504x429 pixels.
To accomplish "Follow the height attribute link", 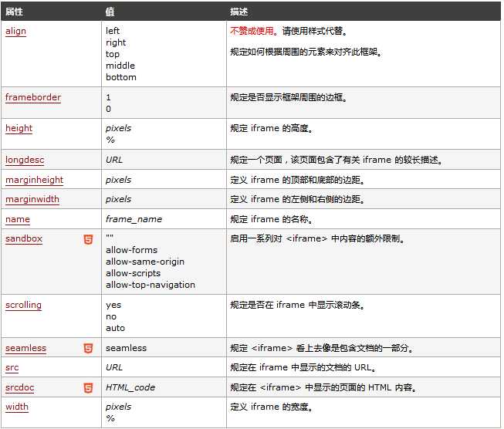I will pos(19,129).
